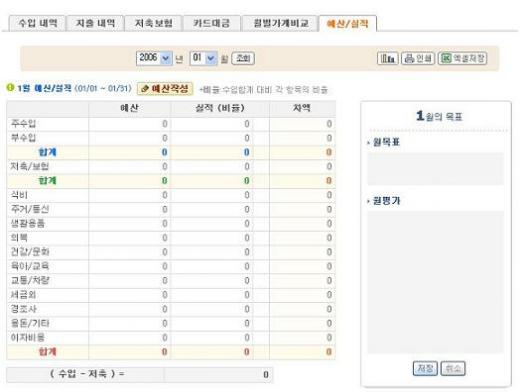Click the 차액 value in 식비 row

coord(329,195)
